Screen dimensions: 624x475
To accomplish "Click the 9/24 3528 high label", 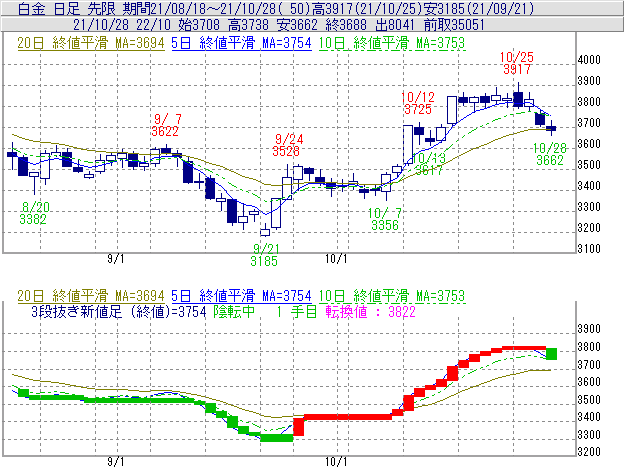I will coord(288,145).
